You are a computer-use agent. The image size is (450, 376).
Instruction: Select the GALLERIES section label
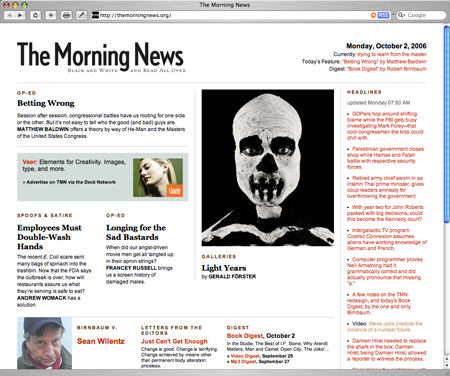pos(219,256)
